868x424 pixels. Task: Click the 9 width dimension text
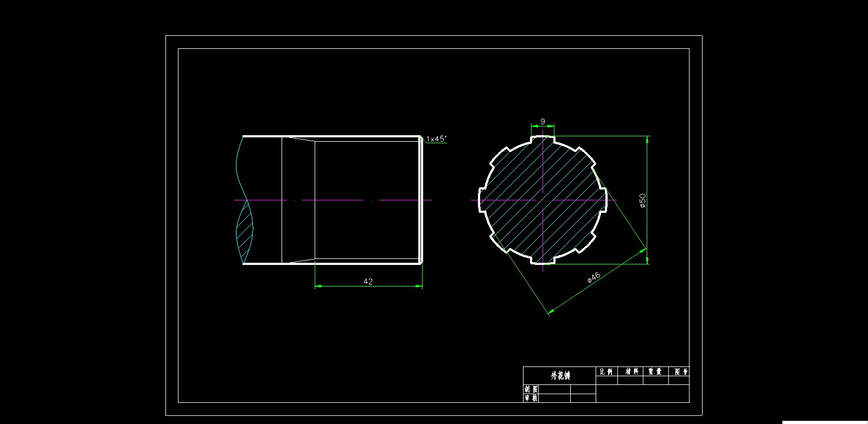click(x=542, y=122)
